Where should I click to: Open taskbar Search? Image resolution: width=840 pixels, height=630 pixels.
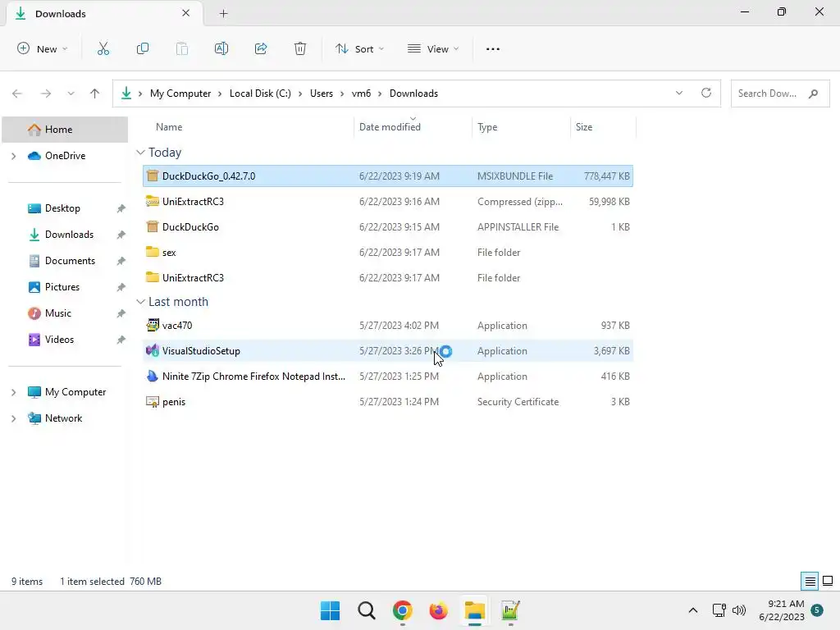(x=367, y=610)
